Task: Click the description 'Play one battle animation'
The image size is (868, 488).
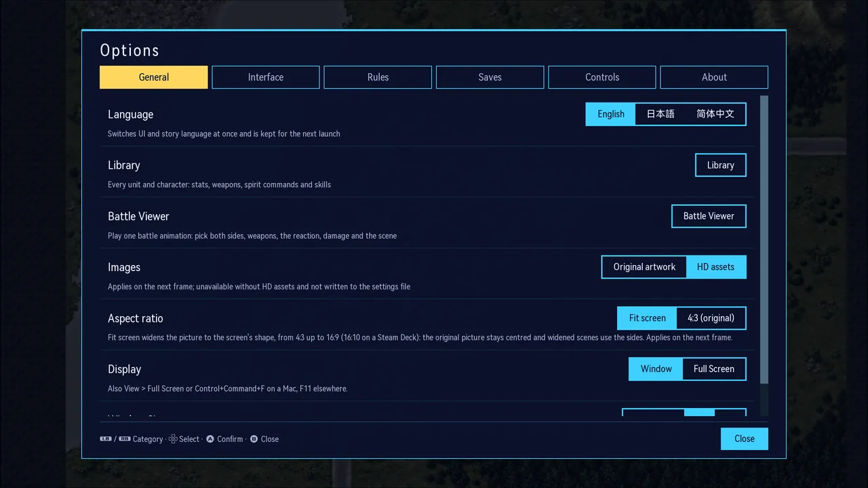Action: [252, 236]
